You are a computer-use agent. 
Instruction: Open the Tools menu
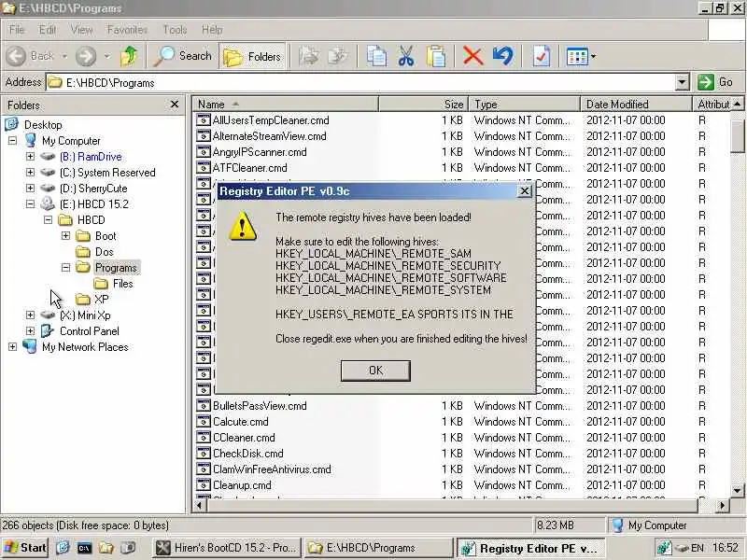[x=175, y=30]
